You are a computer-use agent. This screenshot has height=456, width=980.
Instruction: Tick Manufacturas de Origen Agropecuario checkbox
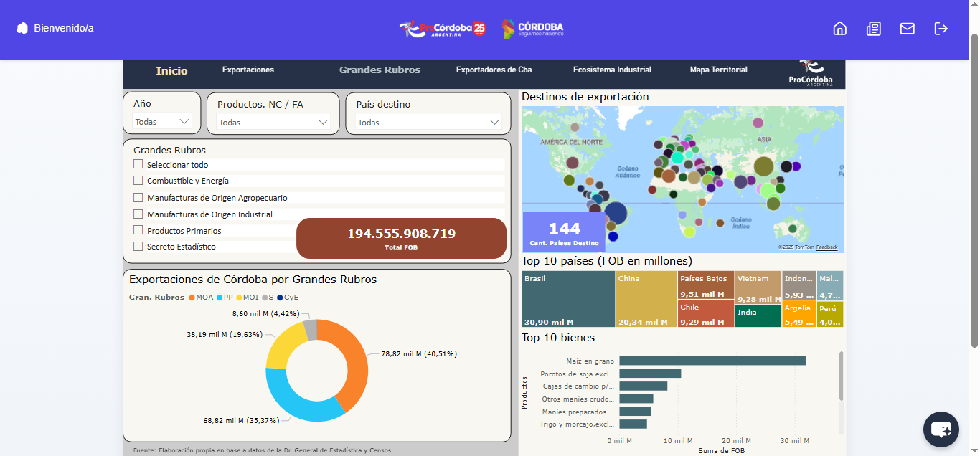[x=138, y=197]
